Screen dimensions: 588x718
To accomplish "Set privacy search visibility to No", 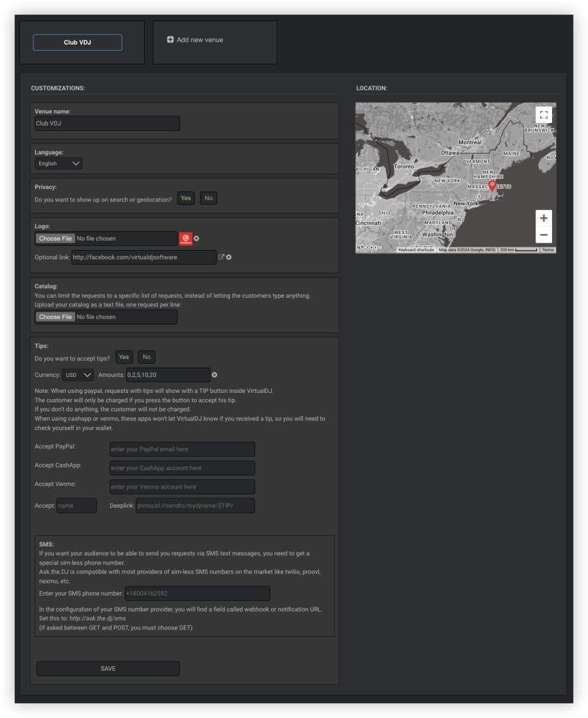I will pyautogui.click(x=208, y=198).
